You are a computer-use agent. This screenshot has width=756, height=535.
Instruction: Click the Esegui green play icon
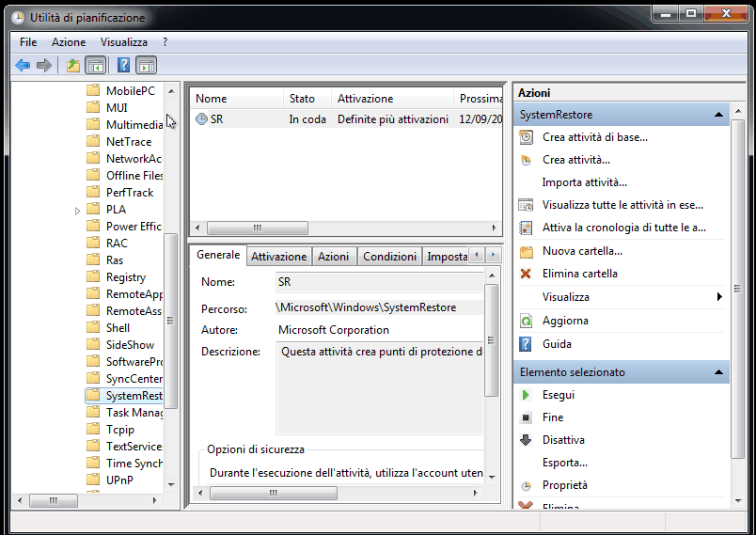click(526, 395)
